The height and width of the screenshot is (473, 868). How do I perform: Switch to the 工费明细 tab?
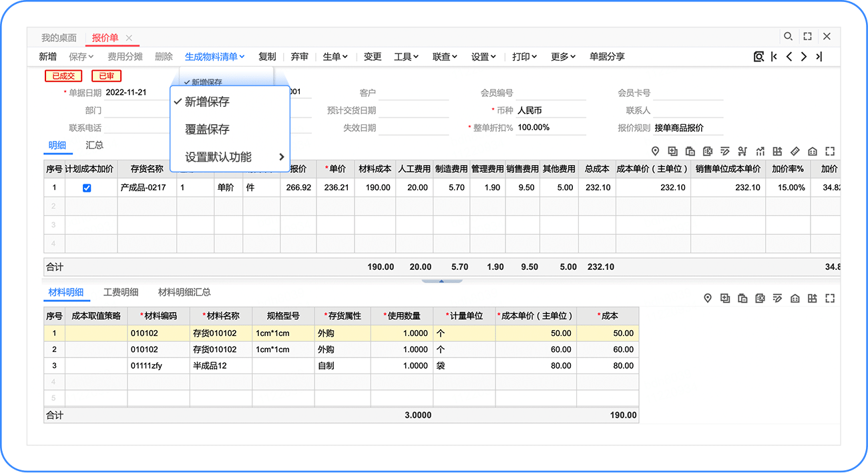(x=121, y=292)
